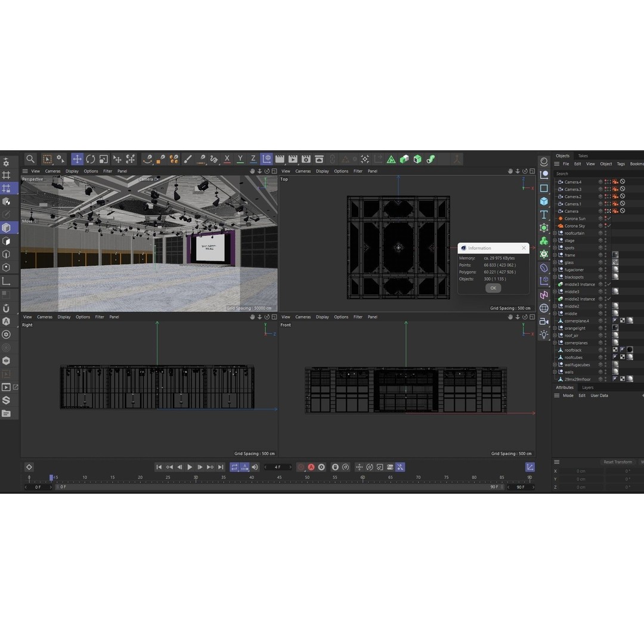Open the Tags menu in Objects manager
Screen dimensions: 644x644
tap(621, 164)
